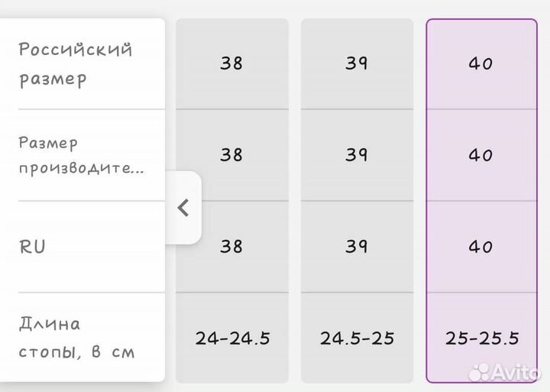Select foot length 24-24.5 cell
The width and height of the screenshot is (550, 392).
pyautogui.click(x=232, y=338)
